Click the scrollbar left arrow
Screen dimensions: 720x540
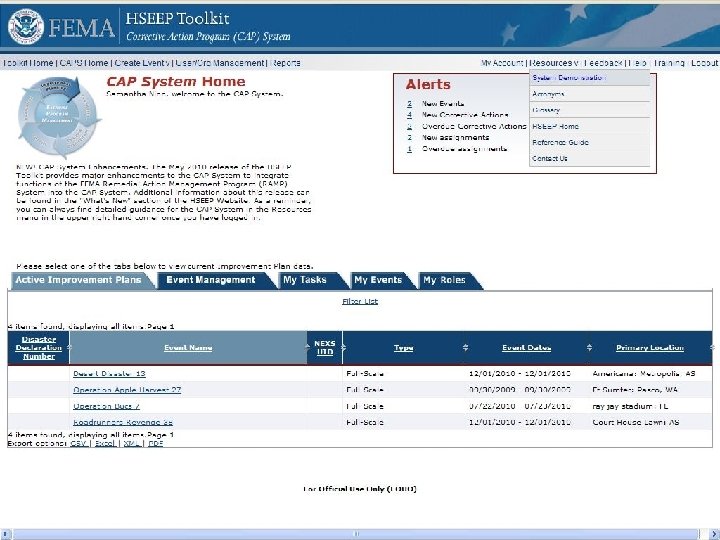click(5, 534)
